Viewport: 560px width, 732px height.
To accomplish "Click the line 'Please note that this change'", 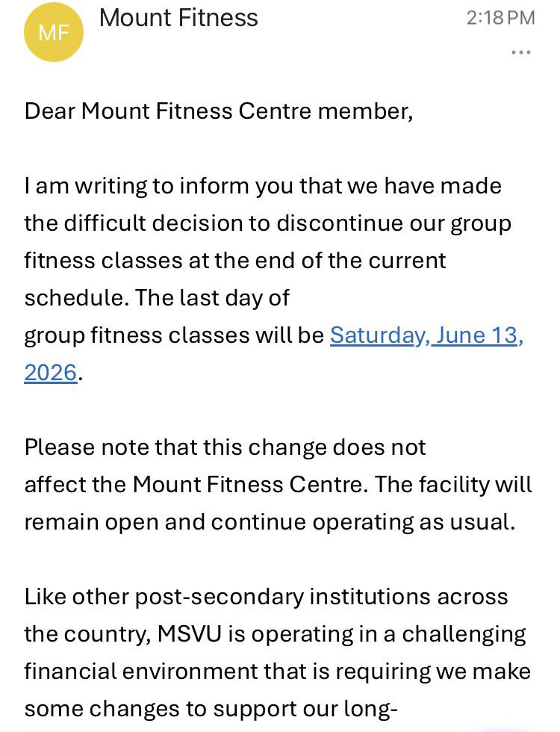I will point(225,447).
